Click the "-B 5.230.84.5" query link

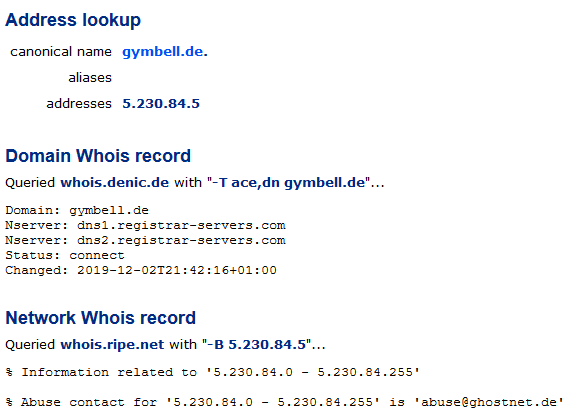[256, 345]
